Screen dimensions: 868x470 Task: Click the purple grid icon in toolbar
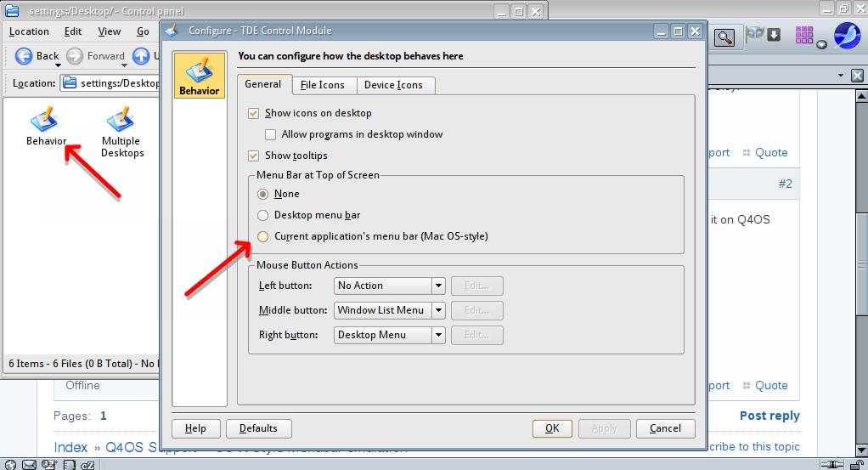click(x=803, y=35)
